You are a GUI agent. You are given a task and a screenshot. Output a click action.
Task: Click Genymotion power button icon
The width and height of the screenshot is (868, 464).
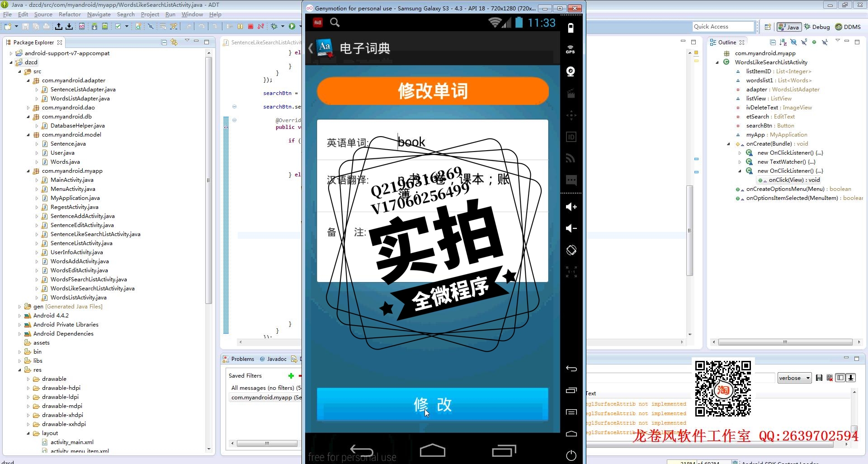pyautogui.click(x=571, y=455)
